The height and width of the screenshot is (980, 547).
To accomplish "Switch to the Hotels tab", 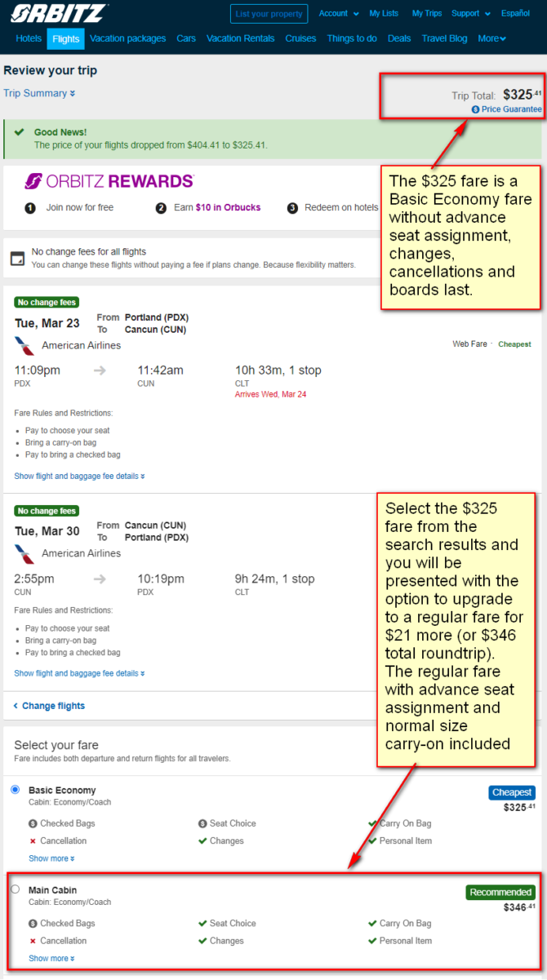I will pyautogui.click(x=29, y=38).
